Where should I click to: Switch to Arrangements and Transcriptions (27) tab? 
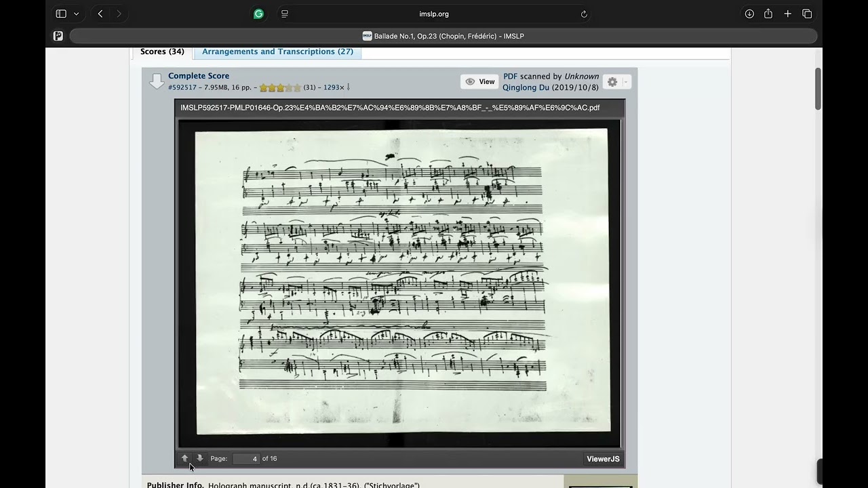click(x=277, y=52)
